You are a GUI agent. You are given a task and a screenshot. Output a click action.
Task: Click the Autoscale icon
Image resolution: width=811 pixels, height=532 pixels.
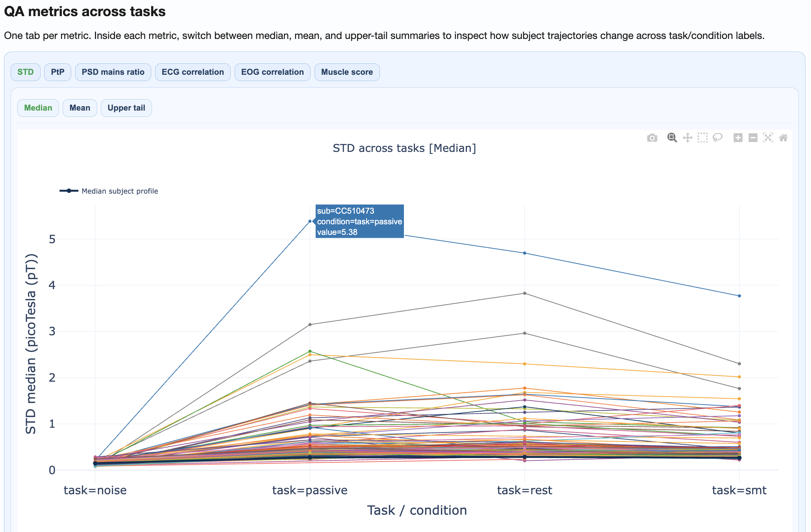(768, 138)
